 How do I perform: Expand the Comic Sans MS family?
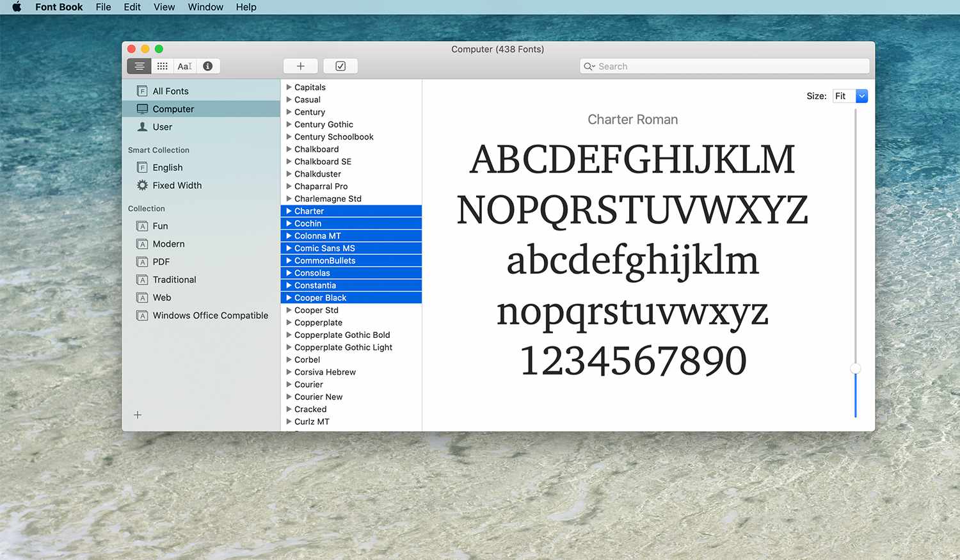tap(289, 248)
